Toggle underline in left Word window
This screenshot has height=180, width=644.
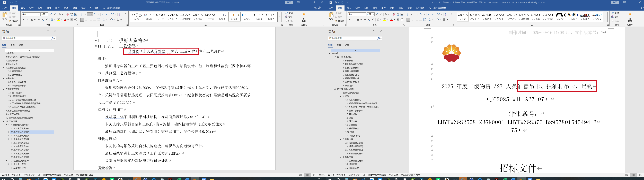(32, 20)
